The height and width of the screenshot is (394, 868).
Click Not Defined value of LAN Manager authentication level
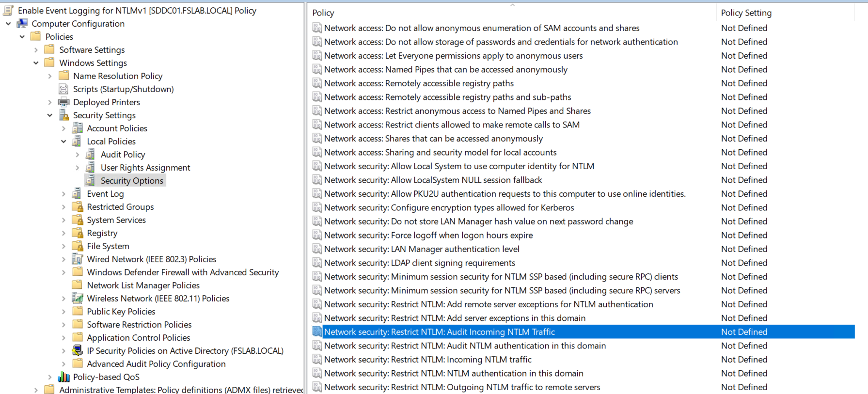click(744, 249)
